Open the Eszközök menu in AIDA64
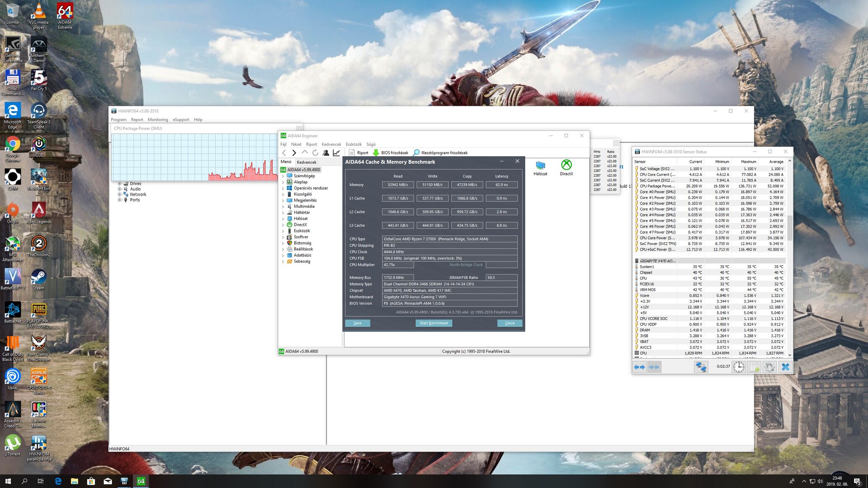 (x=353, y=144)
